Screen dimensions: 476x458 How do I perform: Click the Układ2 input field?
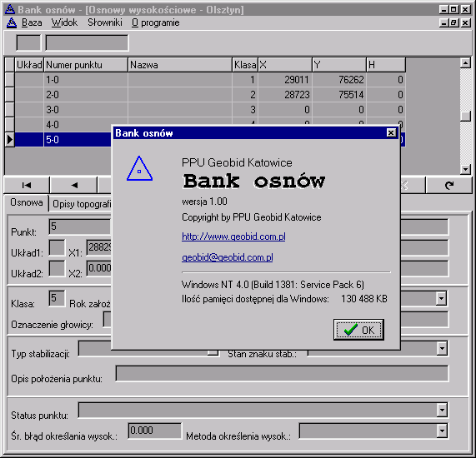click(x=57, y=268)
